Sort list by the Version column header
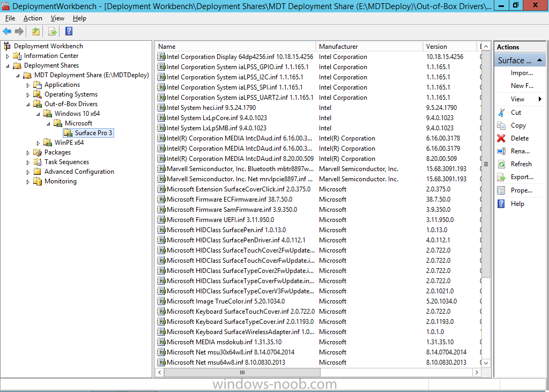Screen dimensions: 549x392 (450, 46)
